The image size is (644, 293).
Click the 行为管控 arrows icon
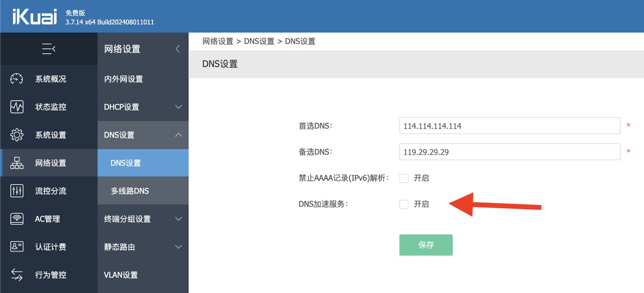coord(17,275)
